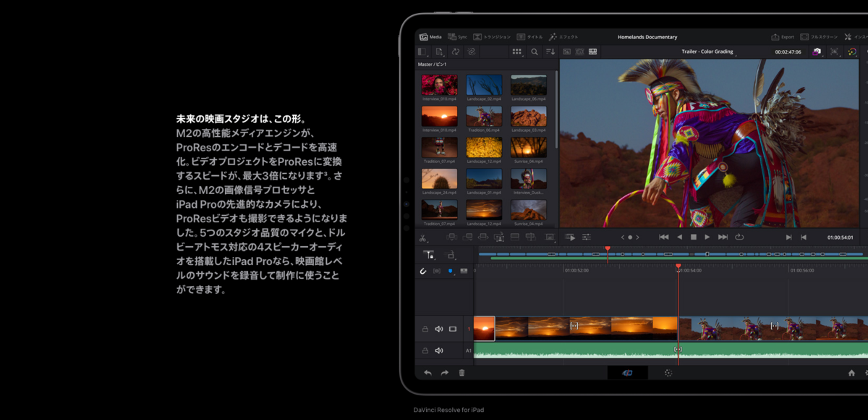Click the media pool vertical scrollbar
Screen dimensions: 868x420
pyautogui.click(x=556, y=109)
